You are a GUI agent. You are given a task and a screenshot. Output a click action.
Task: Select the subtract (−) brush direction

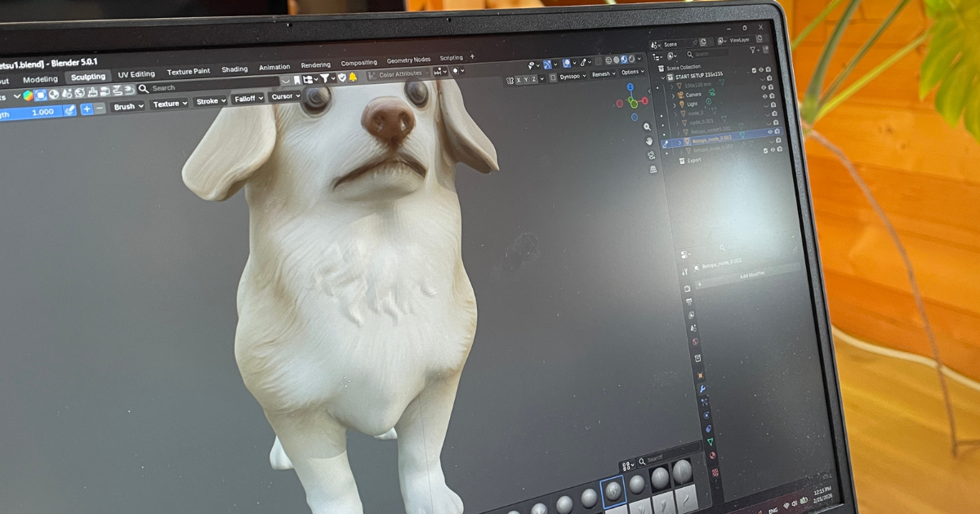(x=100, y=109)
